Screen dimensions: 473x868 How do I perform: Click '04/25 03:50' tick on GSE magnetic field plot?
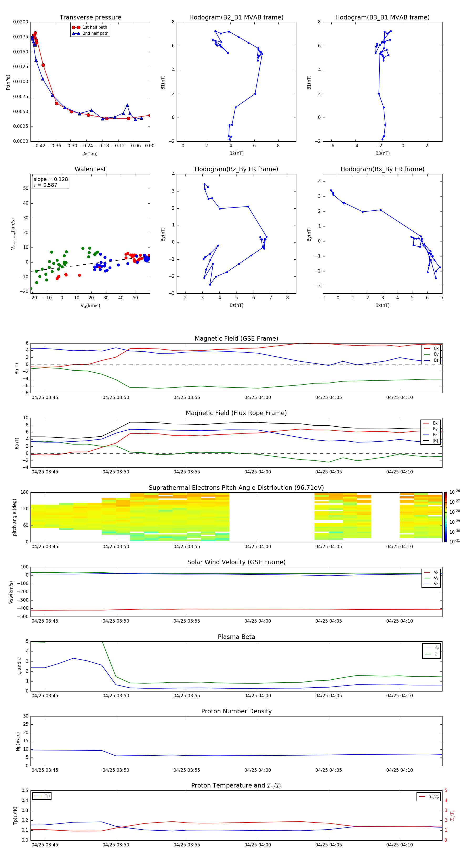pos(116,397)
